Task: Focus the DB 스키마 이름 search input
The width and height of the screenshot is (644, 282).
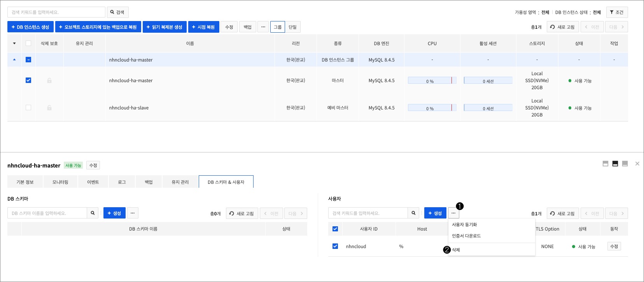Action: 47,213
